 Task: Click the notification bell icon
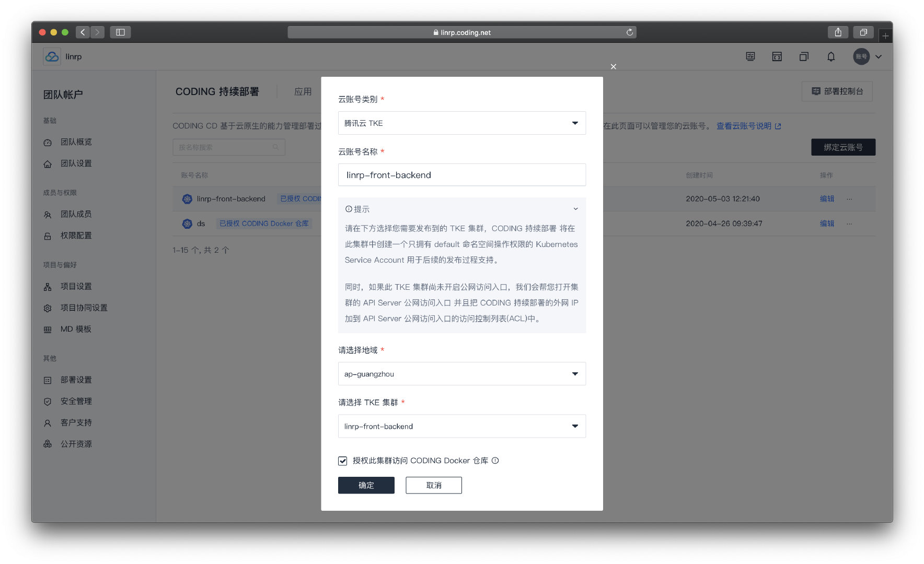pyautogui.click(x=830, y=56)
